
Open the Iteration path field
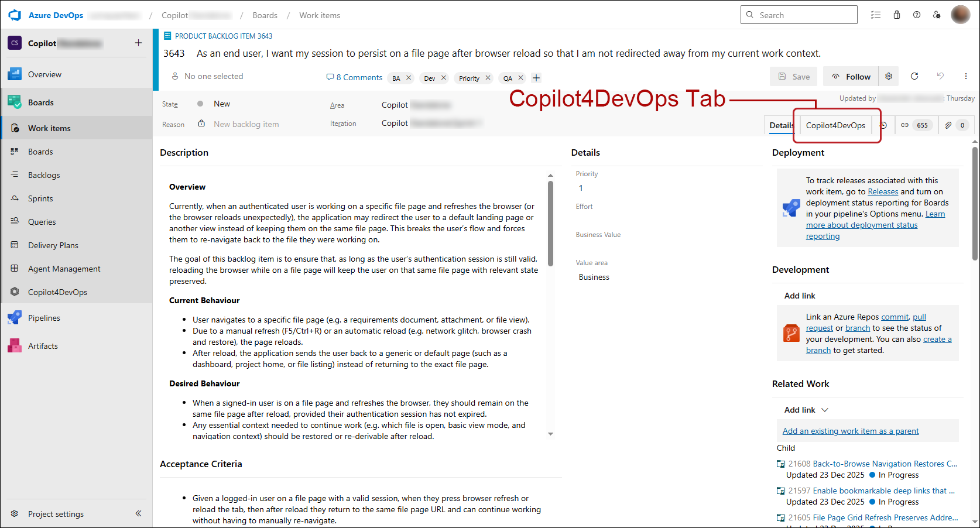pyautogui.click(x=432, y=123)
